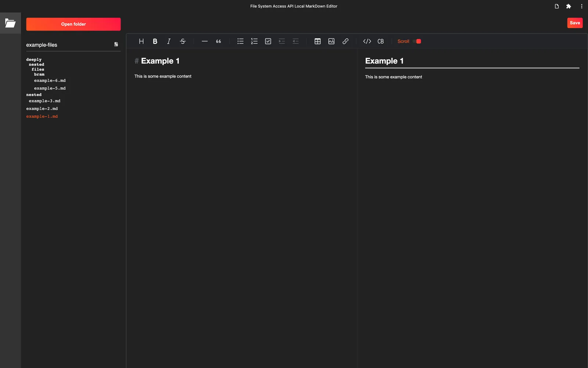The height and width of the screenshot is (368, 588).
Task: Apply bold formatting
Action: 155,41
